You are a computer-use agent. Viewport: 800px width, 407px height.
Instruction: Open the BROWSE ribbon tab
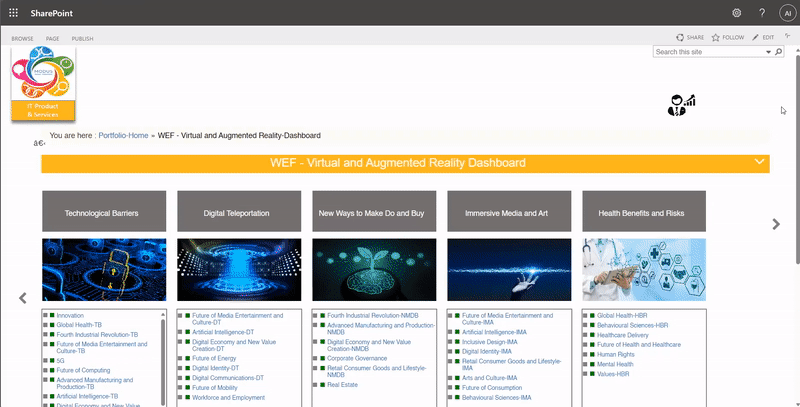22,39
